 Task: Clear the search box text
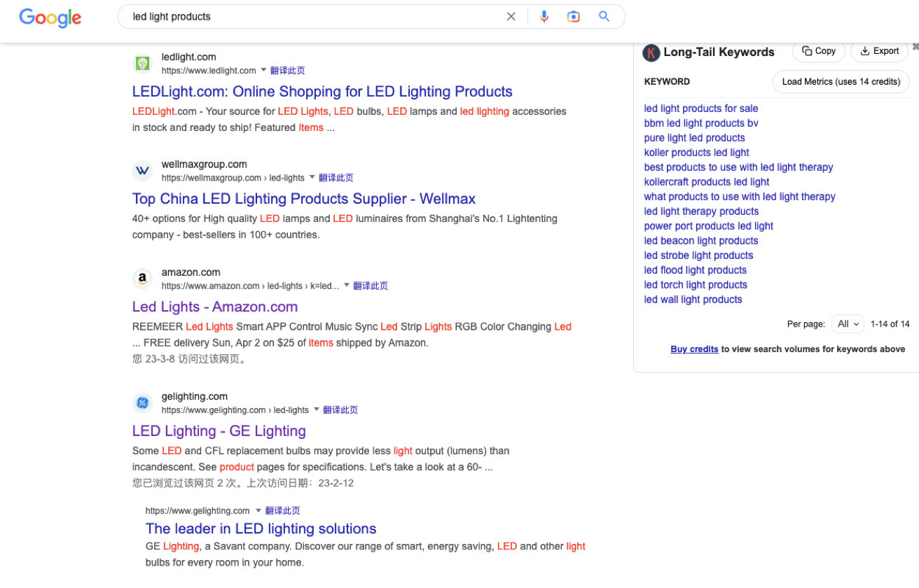(511, 17)
